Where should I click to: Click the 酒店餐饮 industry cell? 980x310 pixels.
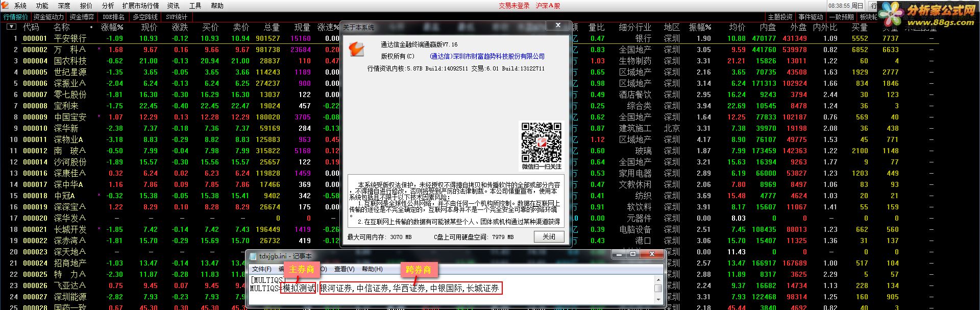(635, 94)
